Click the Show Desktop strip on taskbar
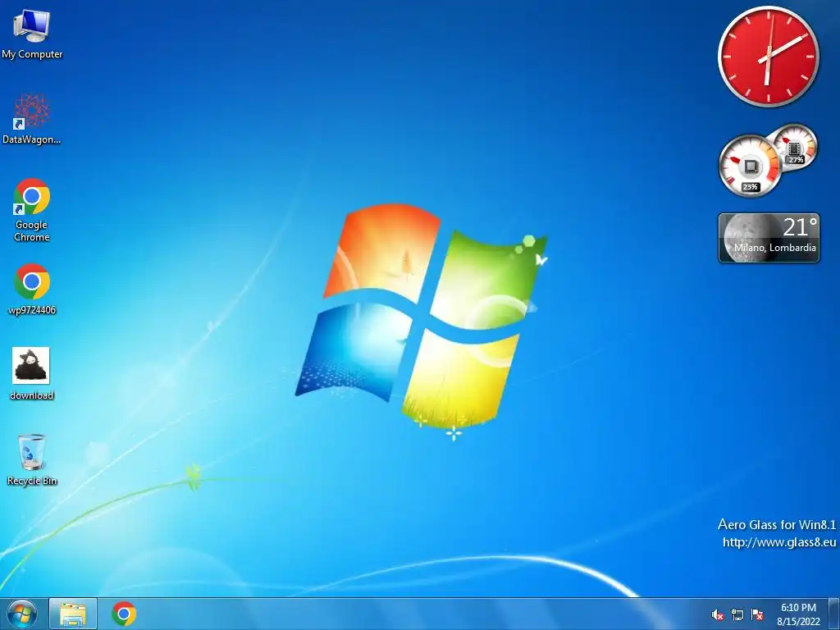 (x=834, y=614)
